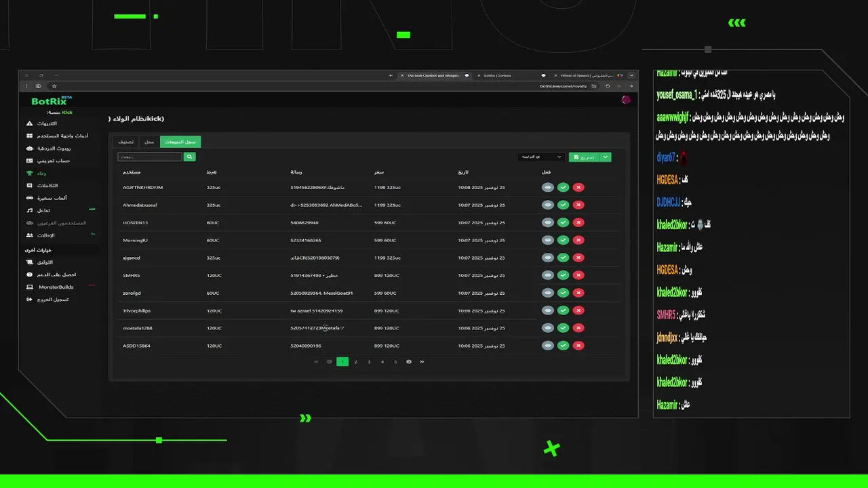Reject the sjgsncd redemption
This screenshot has width=868, height=488.
click(x=578, y=258)
